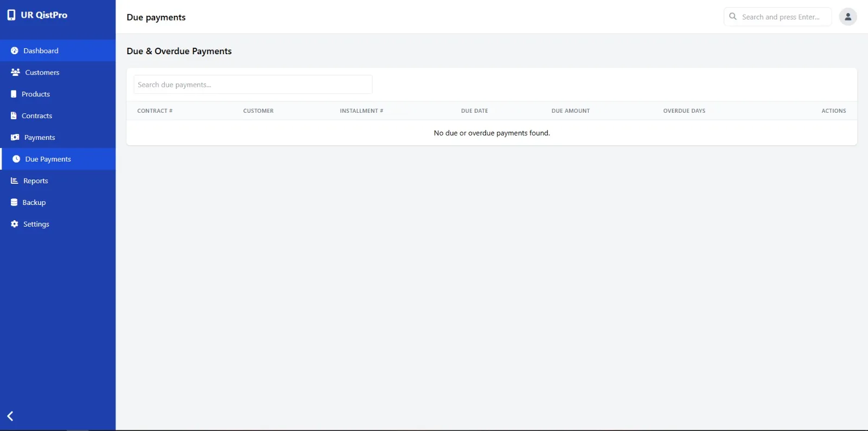Image resolution: width=868 pixels, height=431 pixels.
Task: Click the Contracts document icon
Action: (x=14, y=115)
